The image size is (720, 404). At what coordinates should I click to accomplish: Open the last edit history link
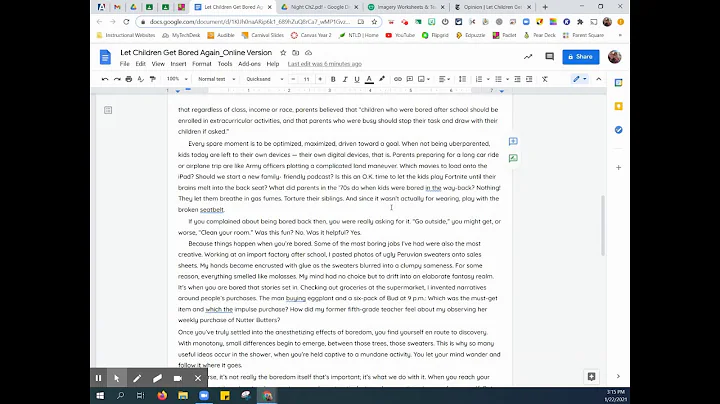point(325,64)
